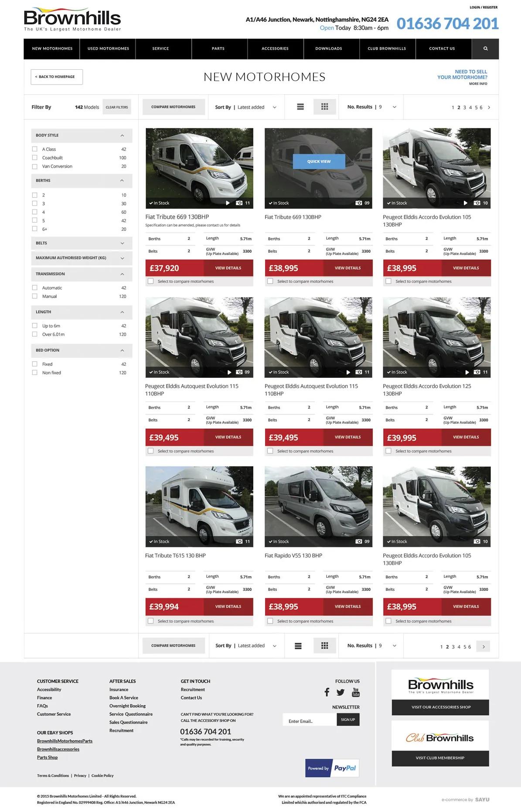
Task: Collapse the Length filter section
Action: pyautogui.click(x=82, y=312)
